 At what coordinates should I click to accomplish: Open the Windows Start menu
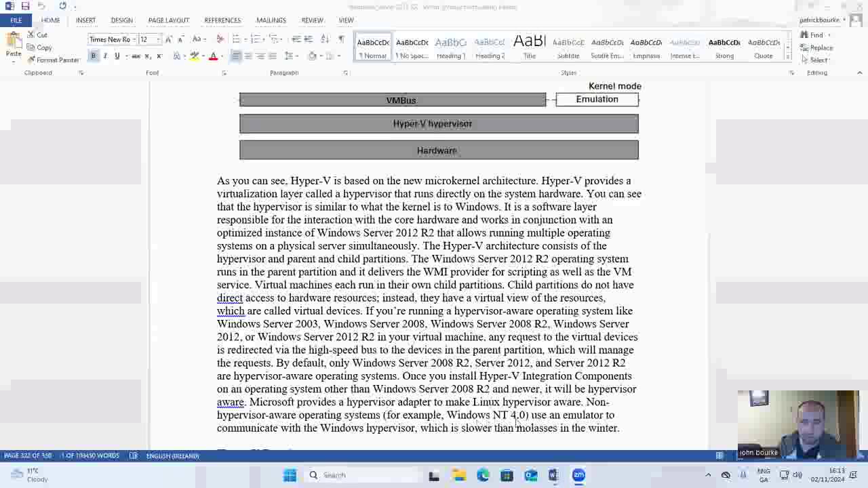coord(290,475)
